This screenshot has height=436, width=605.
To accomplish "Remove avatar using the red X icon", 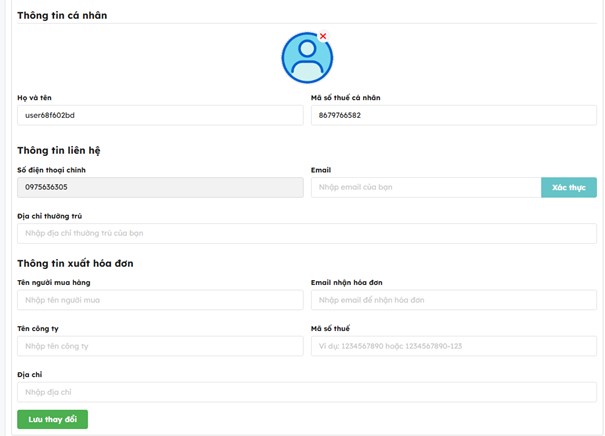I will (x=323, y=36).
